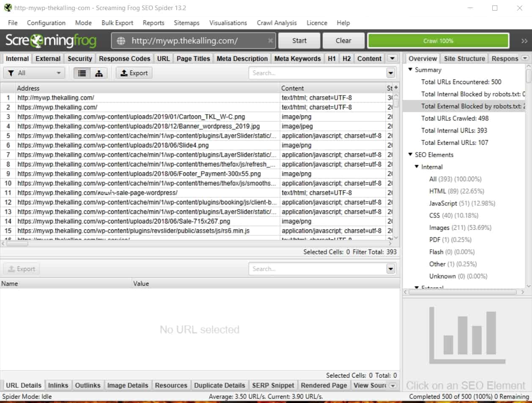Collapse the Summary tree section

coord(410,69)
